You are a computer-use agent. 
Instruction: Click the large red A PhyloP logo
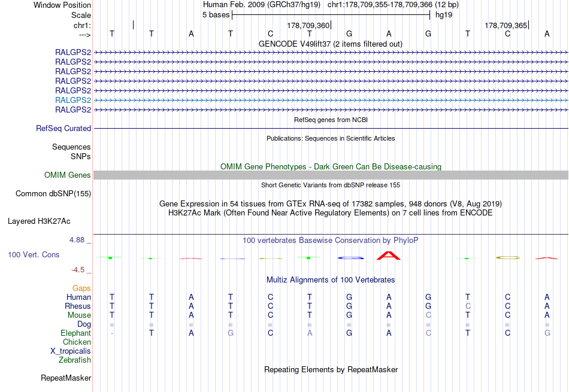[x=389, y=256]
